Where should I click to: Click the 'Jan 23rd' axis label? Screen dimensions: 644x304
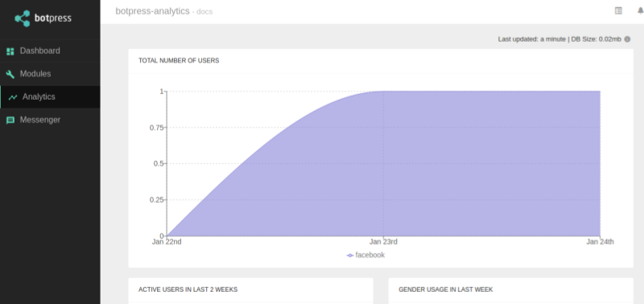click(x=383, y=242)
